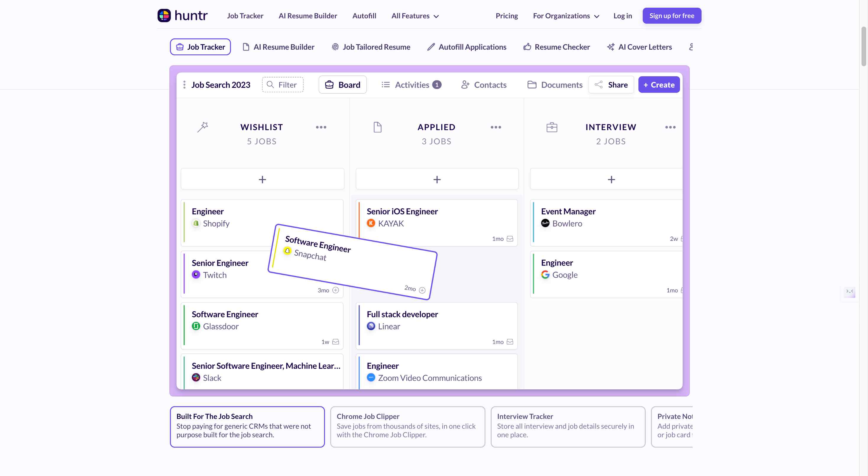
Task: Select the Job Tailored Resume feature tab
Action: pos(371,47)
